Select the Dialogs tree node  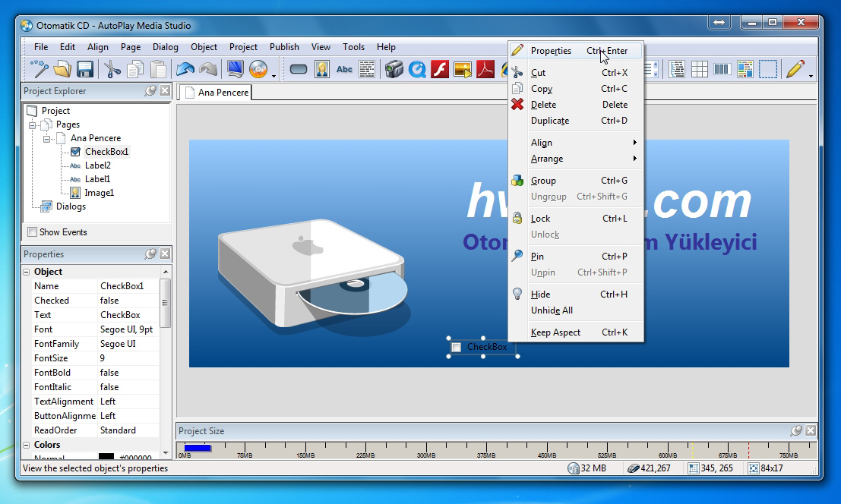point(71,206)
